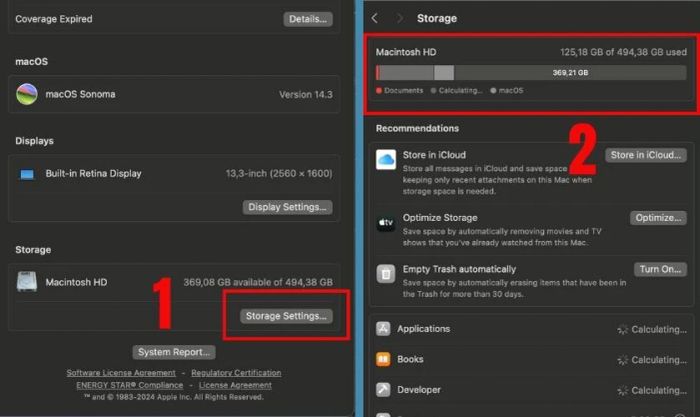Click the macOS Sonoma logo icon

pos(27,94)
